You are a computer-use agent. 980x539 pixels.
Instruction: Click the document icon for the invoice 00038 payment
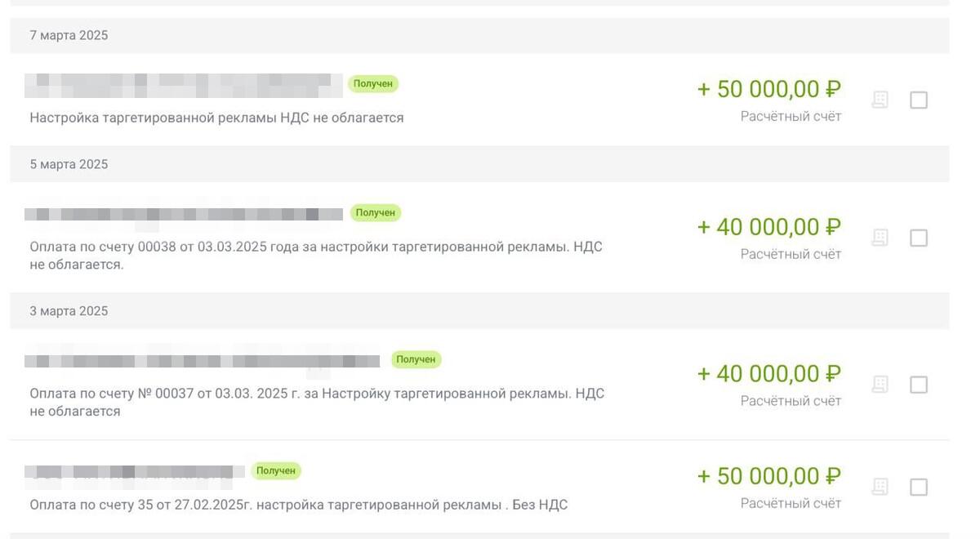[880, 238]
